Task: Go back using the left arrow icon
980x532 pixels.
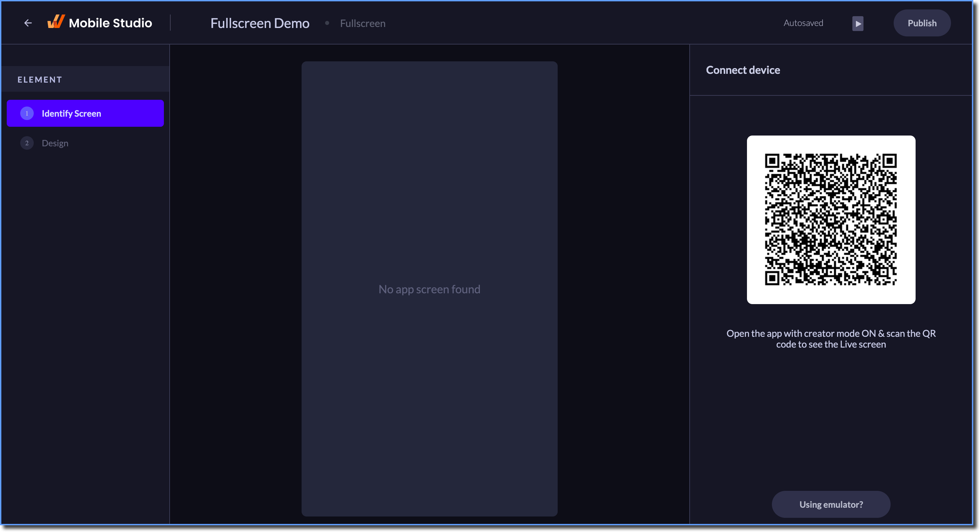Action: [28, 23]
